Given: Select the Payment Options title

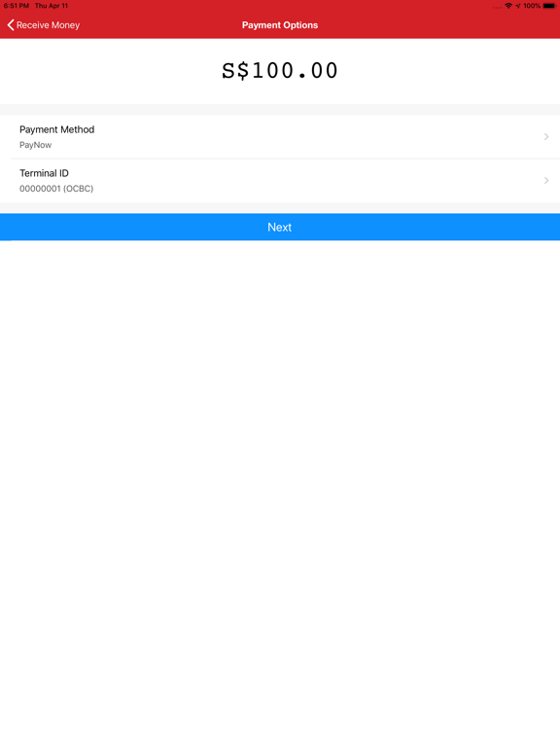Looking at the screenshot, I should click(x=280, y=25).
